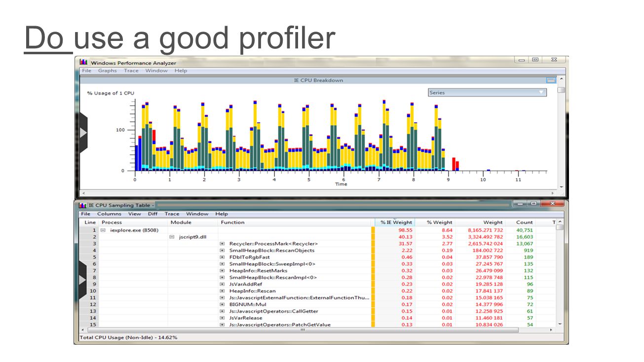Click the Windows Performance Analyzer title bar icon
Screen dimensions: 644x362
click(83, 63)
